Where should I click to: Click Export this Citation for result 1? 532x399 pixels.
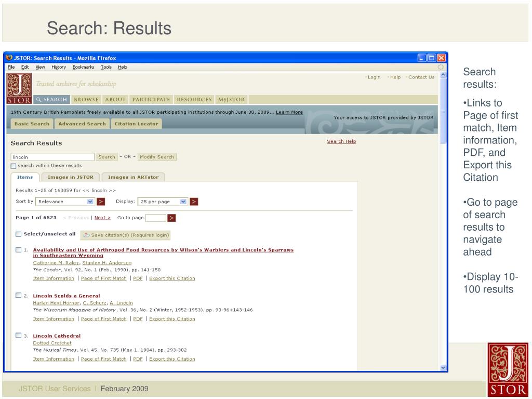172,278
